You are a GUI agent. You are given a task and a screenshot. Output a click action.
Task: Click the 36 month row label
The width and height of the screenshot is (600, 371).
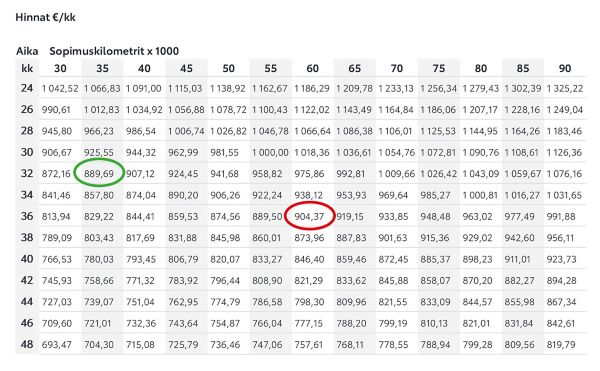27,216
